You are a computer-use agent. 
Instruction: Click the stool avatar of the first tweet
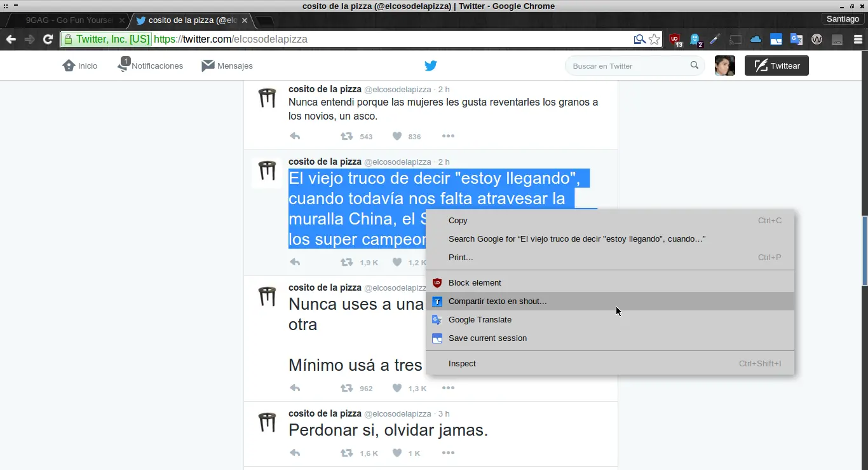[267, 99]
